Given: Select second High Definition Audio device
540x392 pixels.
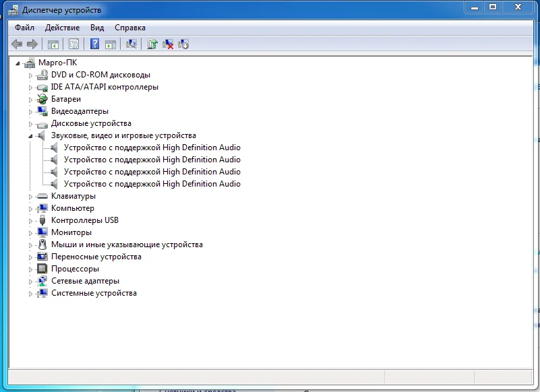Looking at the screenshot, I should coord(152,160).
